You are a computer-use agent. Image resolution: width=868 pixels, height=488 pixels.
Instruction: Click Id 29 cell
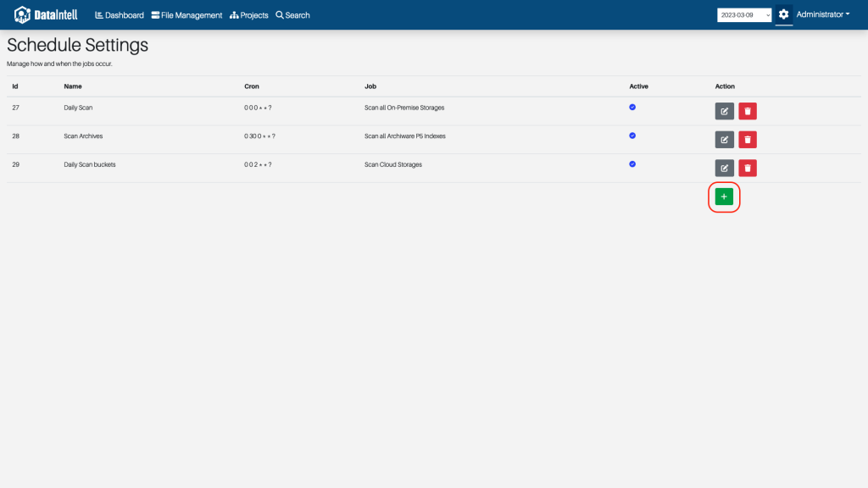tap(15, 165)
